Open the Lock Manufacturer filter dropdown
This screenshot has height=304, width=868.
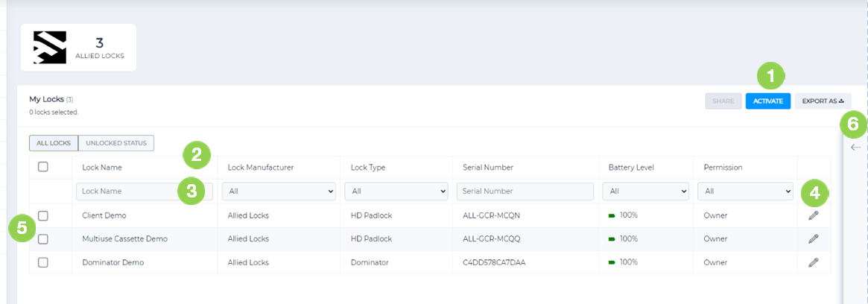279,191
